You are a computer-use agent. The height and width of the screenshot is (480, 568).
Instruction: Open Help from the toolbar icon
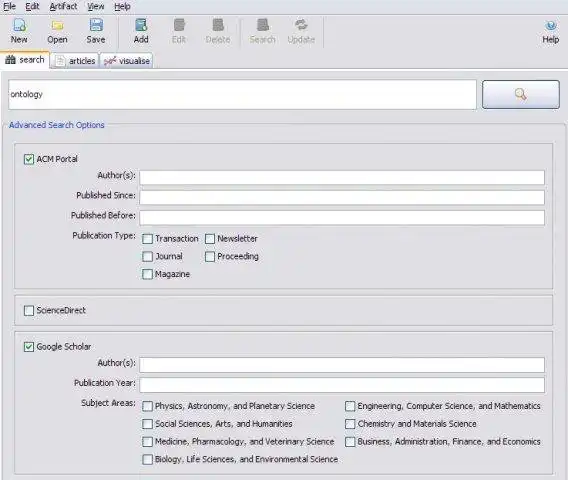click(551, 26)
